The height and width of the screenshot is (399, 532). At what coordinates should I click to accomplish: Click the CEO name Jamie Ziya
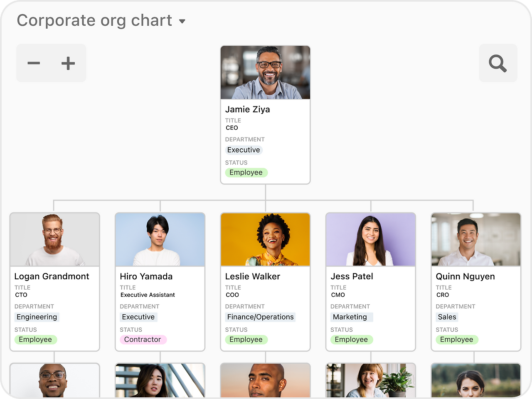247,109
